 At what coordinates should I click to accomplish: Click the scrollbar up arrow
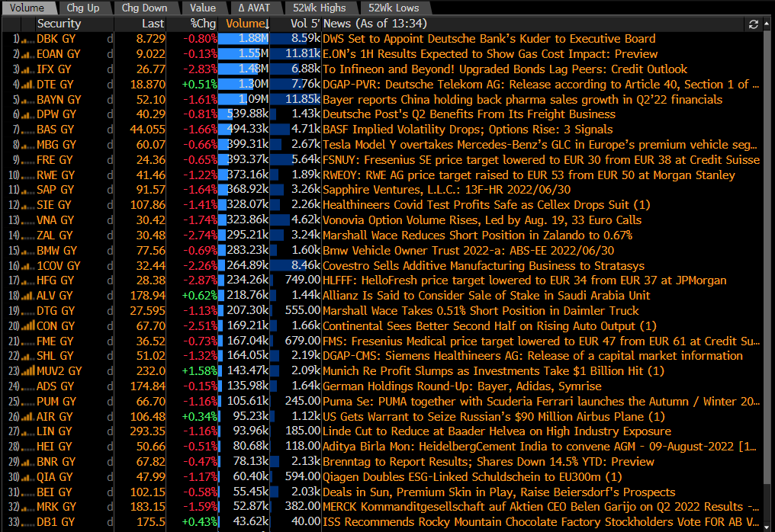click(767, 23)
